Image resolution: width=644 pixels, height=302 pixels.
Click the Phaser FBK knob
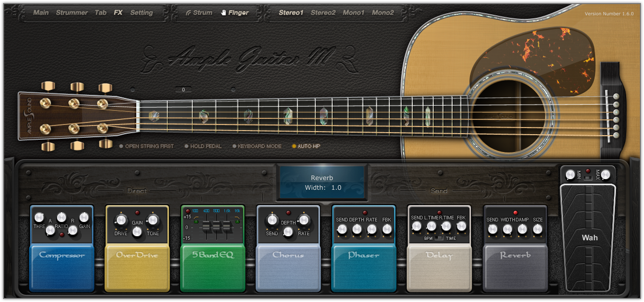click(387, 230)
